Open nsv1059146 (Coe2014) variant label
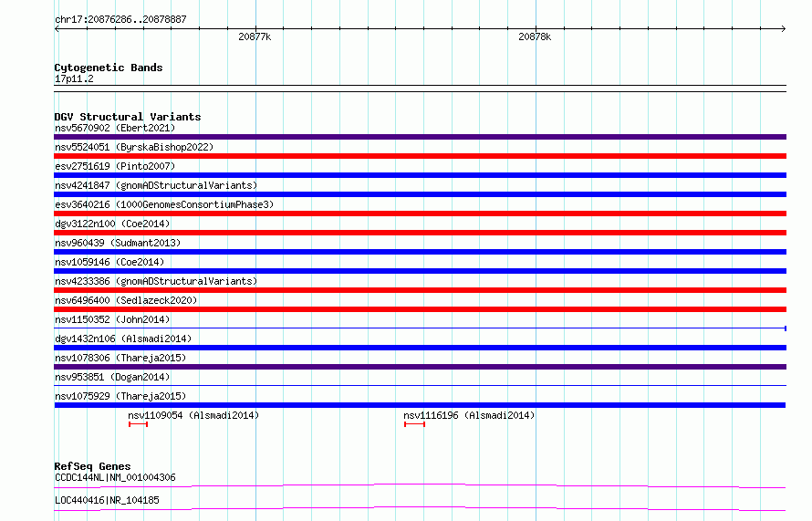The width and height of the screenshot is (812, 521). click(x=109, y=262)
